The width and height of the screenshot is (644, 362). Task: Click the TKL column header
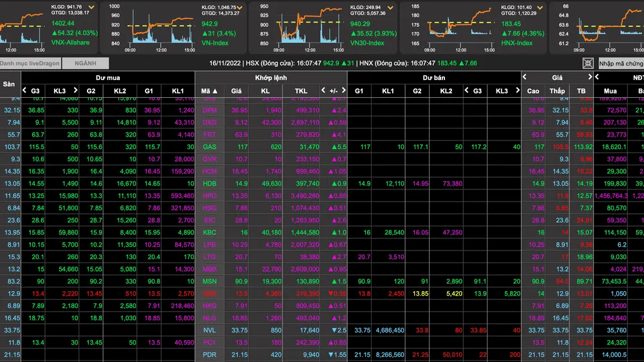coord(301,91)
